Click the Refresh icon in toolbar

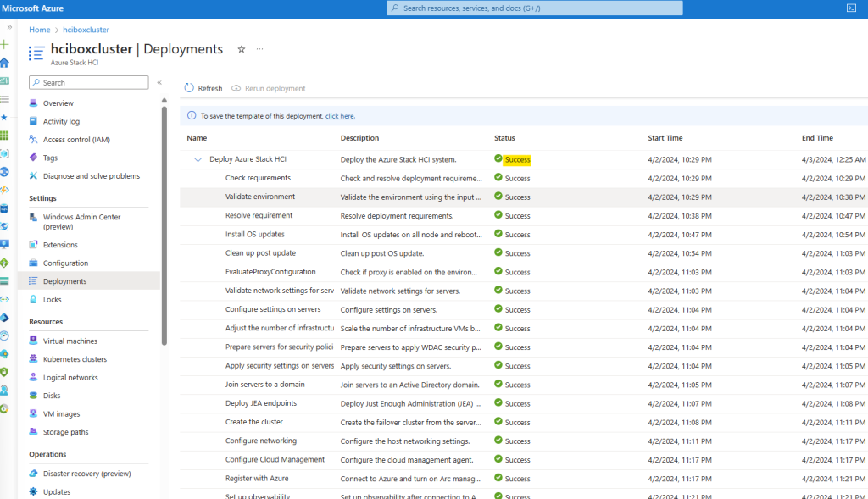pyautogui.click(x=189, y=88)
